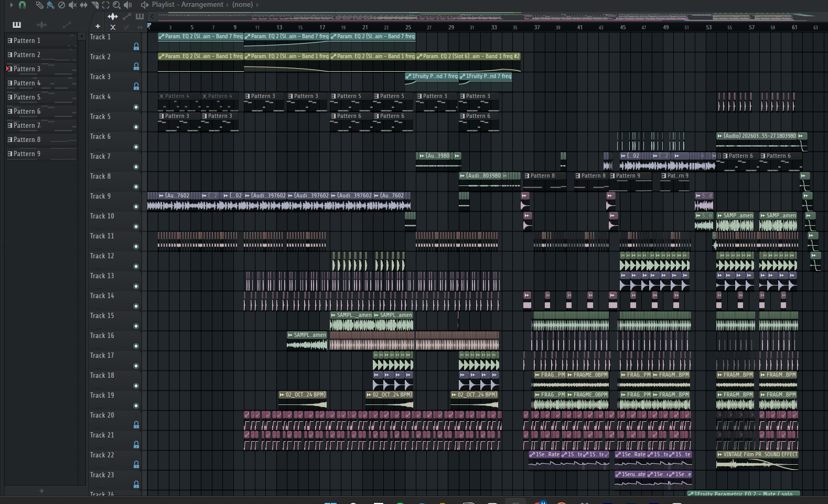
Task: Select the Track 14 header label
Action: click(x=102, y=296)
